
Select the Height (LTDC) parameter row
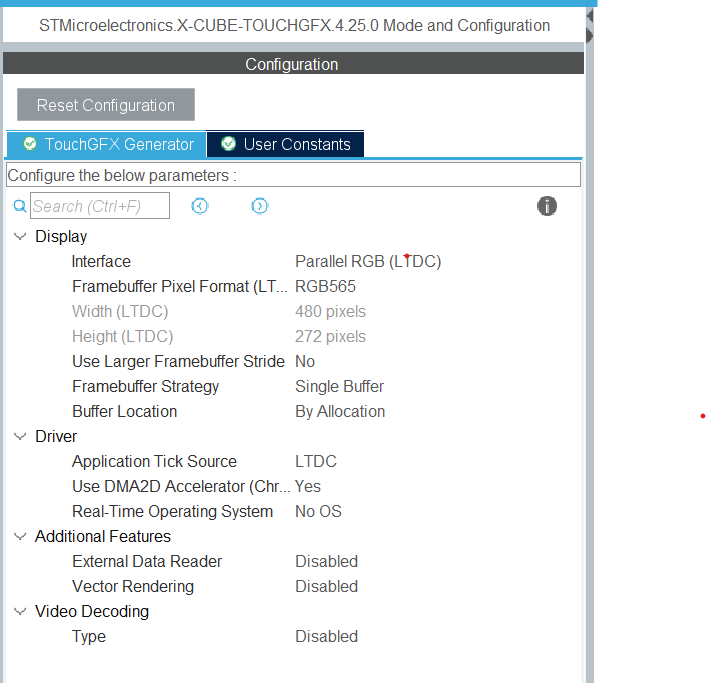(219, 336)
